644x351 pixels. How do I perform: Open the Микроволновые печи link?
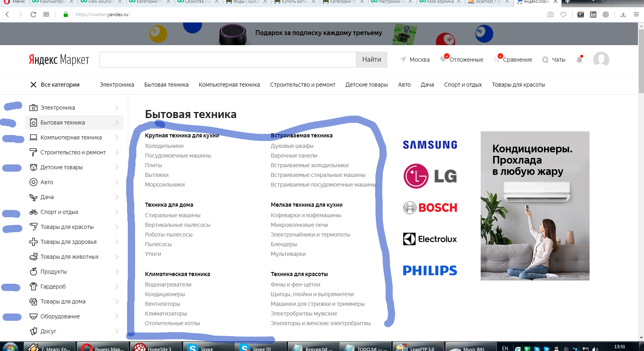pyautogui.click(x=299, y=225)
